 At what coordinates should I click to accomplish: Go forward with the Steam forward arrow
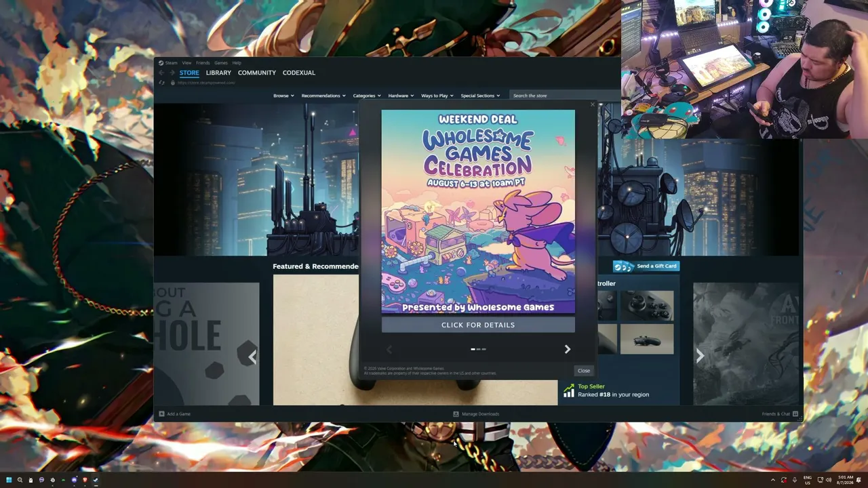click(172, 73)
